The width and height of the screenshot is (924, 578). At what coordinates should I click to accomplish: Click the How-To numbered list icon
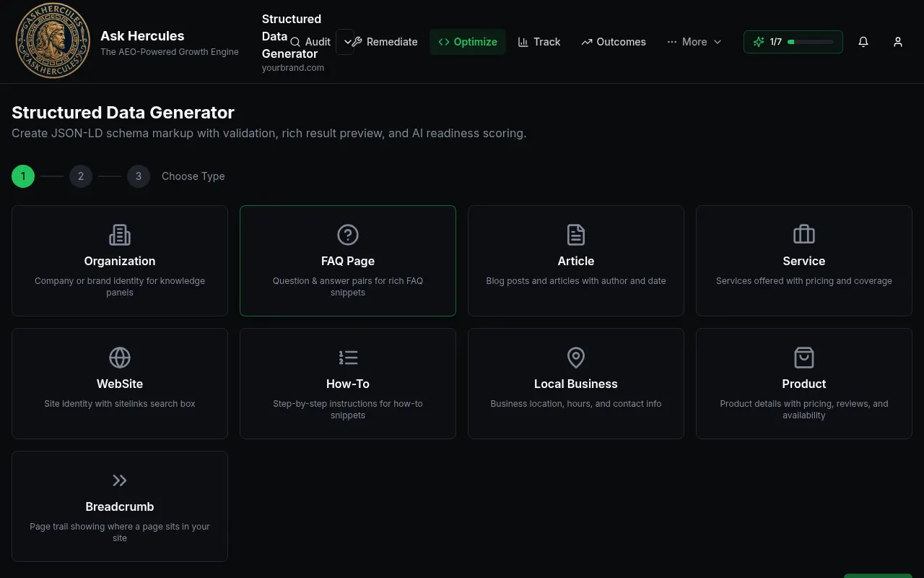coord(348,358)
